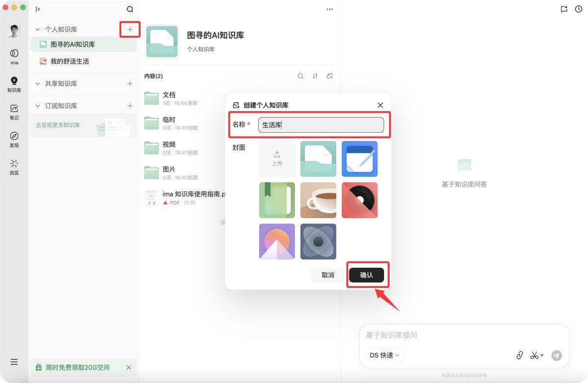This screenshot has height=383, width=588.
Task: Click the sort icon in 内容 header
Action: (x=315, y=76)
